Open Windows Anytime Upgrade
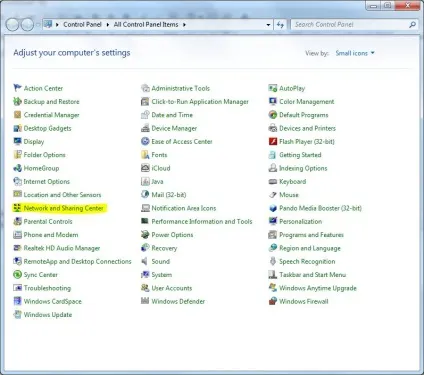This screenshot has height=375, width=424. coord(318,288)
